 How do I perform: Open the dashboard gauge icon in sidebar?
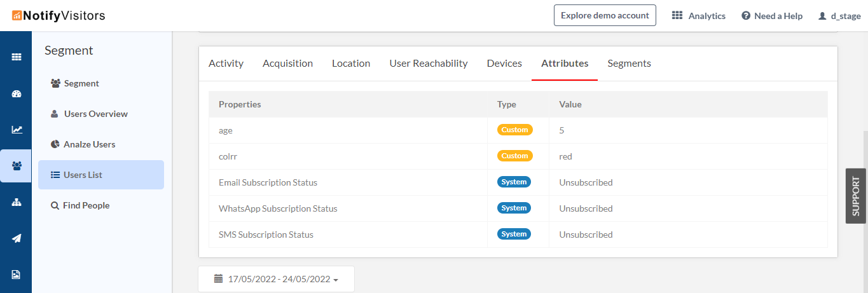(17, 93)
